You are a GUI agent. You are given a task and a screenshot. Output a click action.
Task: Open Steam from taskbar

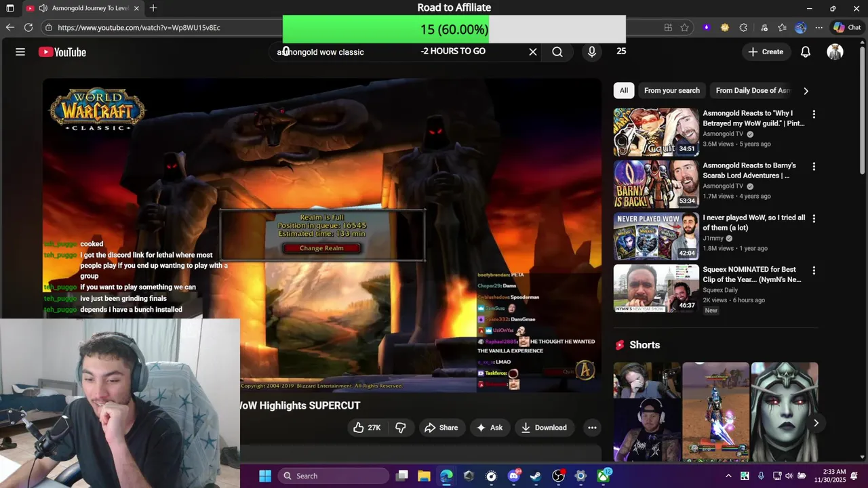(536, 476)
